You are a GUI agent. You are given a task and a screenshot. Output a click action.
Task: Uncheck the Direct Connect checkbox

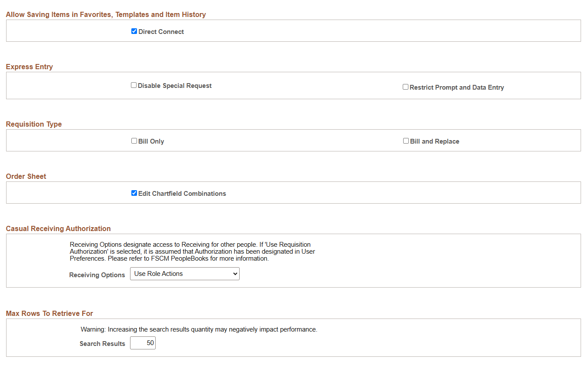click(134, 31)
